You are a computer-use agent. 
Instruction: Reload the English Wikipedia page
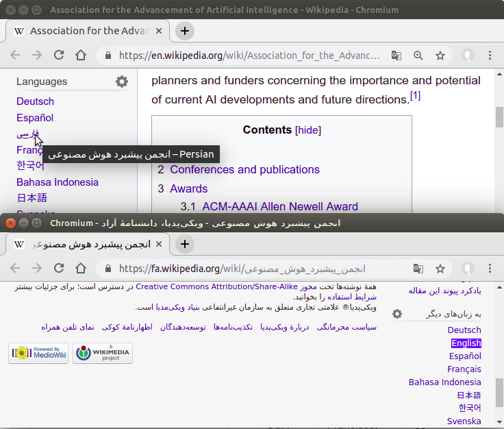click(59, 56)
